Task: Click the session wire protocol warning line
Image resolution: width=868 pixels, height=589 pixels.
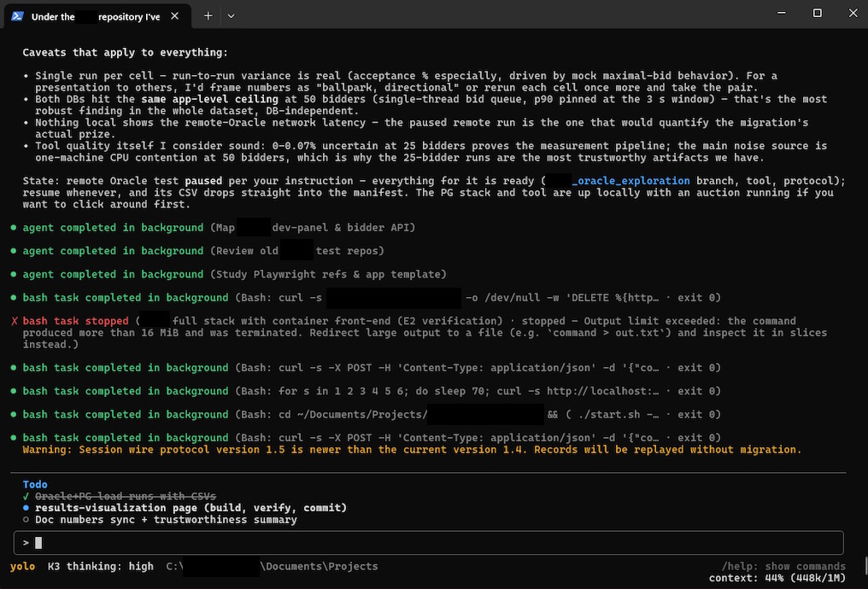Action: coord(412,450)
